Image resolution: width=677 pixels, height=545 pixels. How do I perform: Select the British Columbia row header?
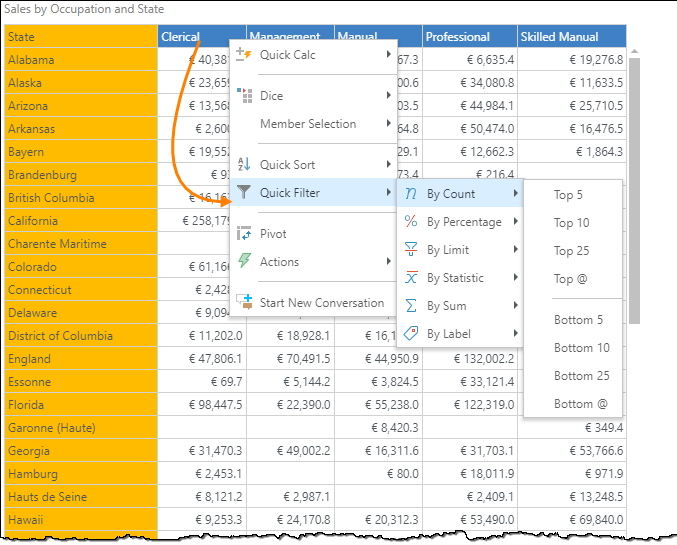81,198
